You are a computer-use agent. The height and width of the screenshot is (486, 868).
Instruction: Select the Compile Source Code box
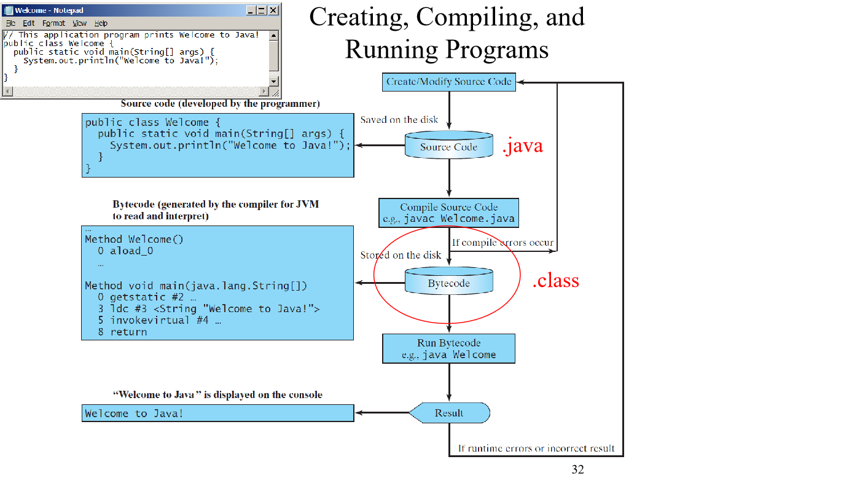point(448,213)
